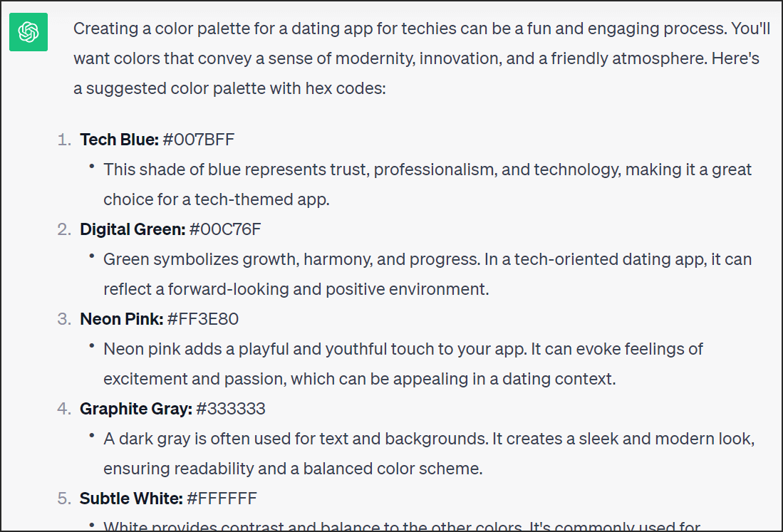Click the #333333 hex code
The width and height of the screenshot is (783, 532).
click(x=231, y=409)
